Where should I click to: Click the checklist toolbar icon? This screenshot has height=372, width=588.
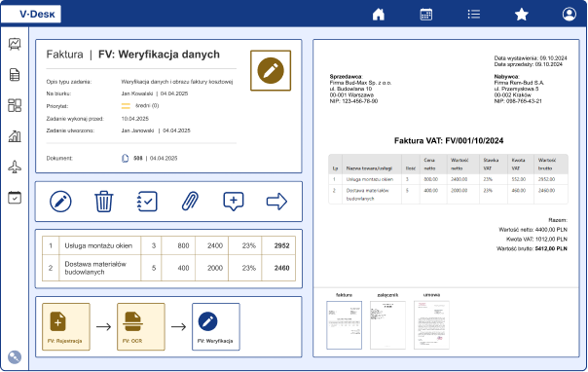[x=147, y=202]
